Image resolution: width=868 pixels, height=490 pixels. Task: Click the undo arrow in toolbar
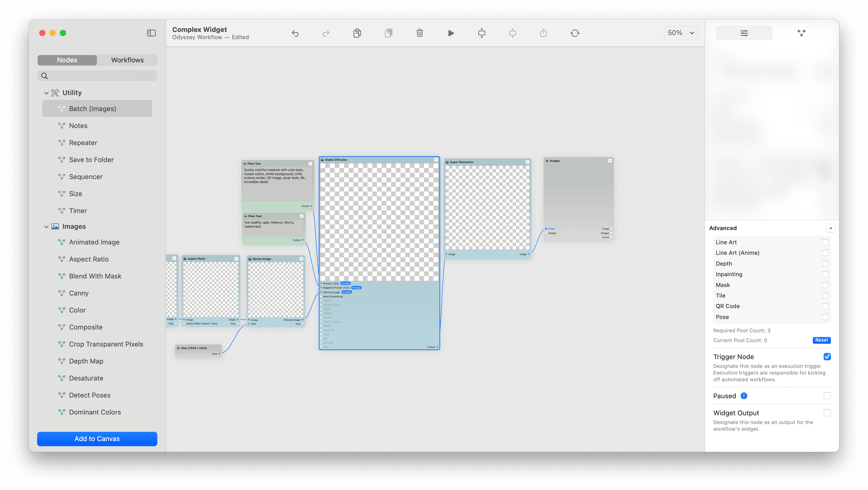tap(295, 33)
